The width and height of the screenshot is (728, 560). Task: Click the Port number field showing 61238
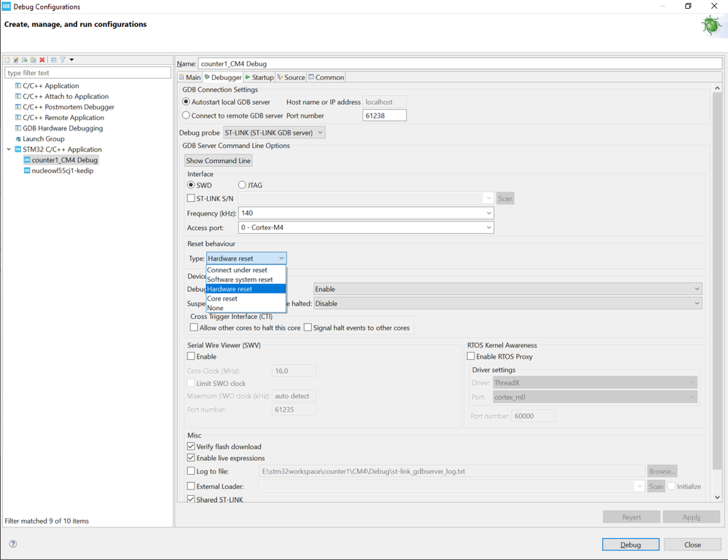384,116
